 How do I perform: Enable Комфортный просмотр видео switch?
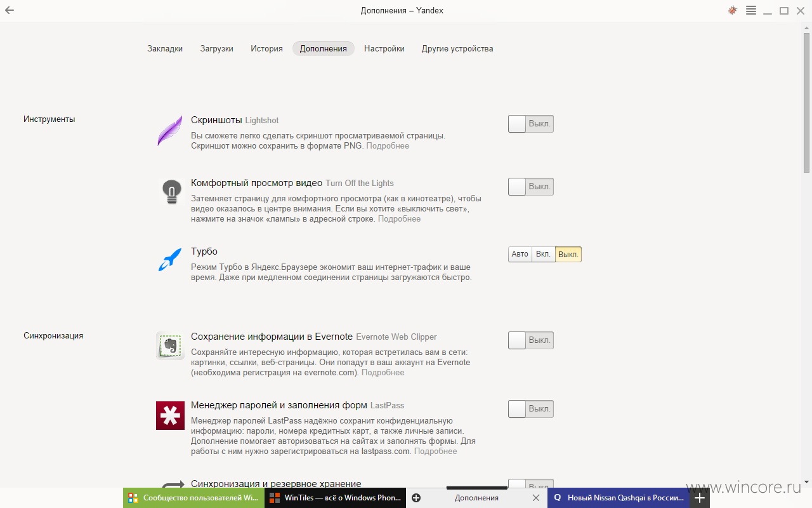pyautogui.click(x=531, y=187)
